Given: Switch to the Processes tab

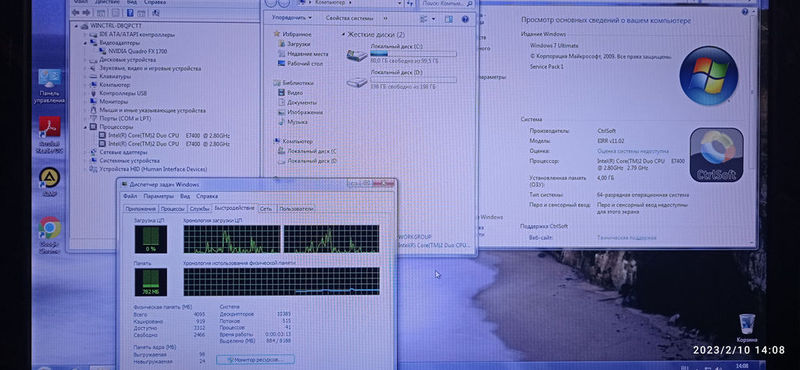Looking at the screenshot, I should 172,209.
